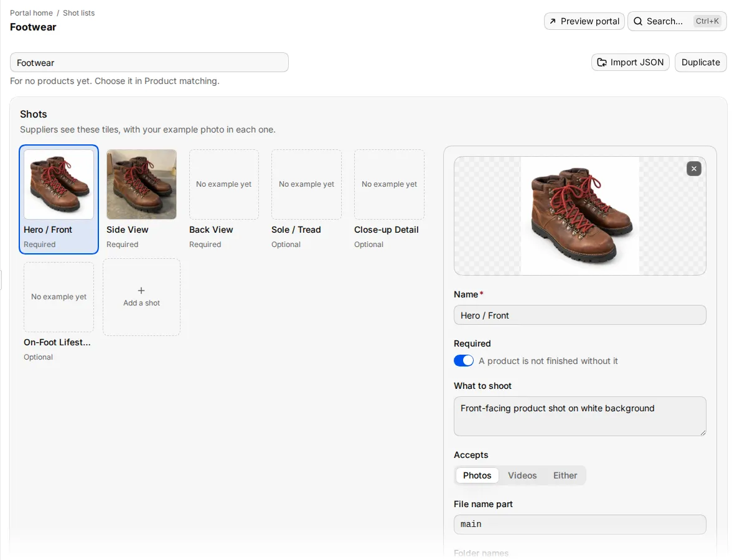The height and width of the screenshot is (560, 737).
Task: Click the magnifier icon in the search box
Action: (638, 21)
